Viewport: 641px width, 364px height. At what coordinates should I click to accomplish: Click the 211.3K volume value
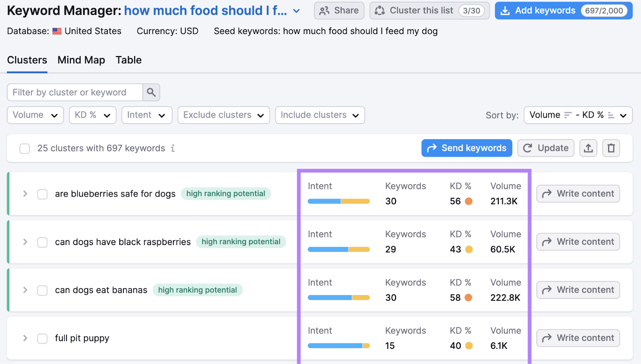[x=504, y=201]
